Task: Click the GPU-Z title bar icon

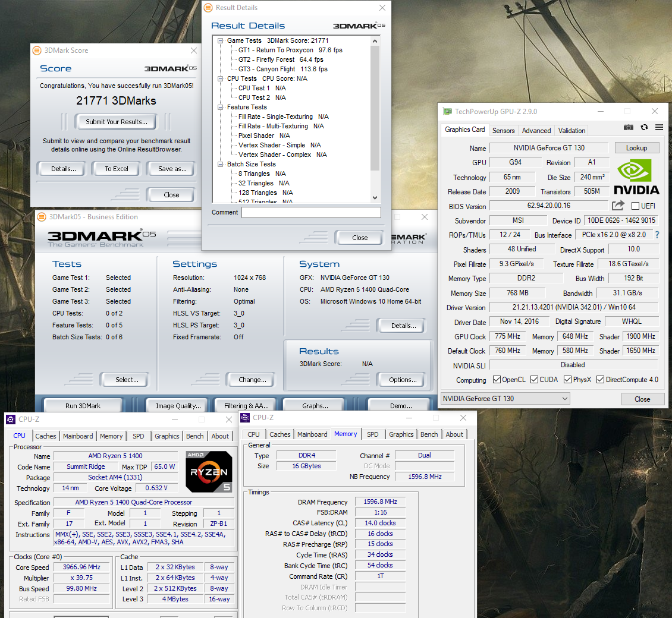Action: (447, 111)
